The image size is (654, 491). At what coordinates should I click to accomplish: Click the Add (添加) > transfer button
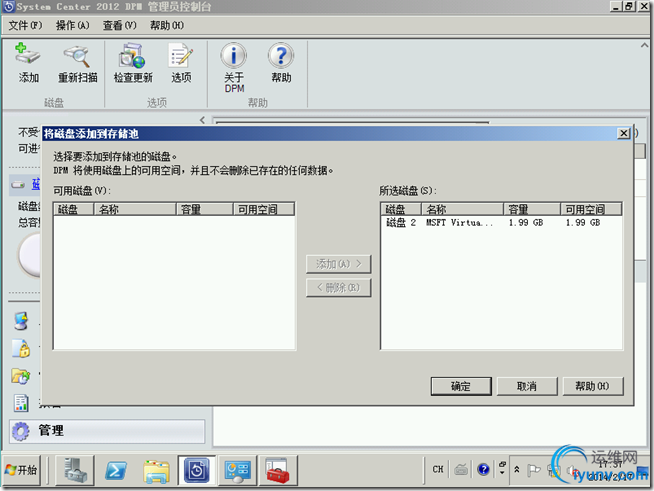[338, 264]
